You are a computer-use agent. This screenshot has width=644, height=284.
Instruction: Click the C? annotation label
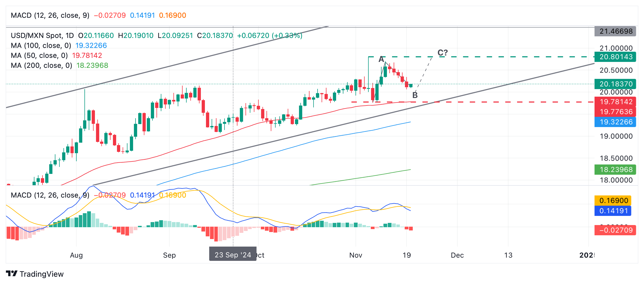pyautogui.click(x=443, y=52)
